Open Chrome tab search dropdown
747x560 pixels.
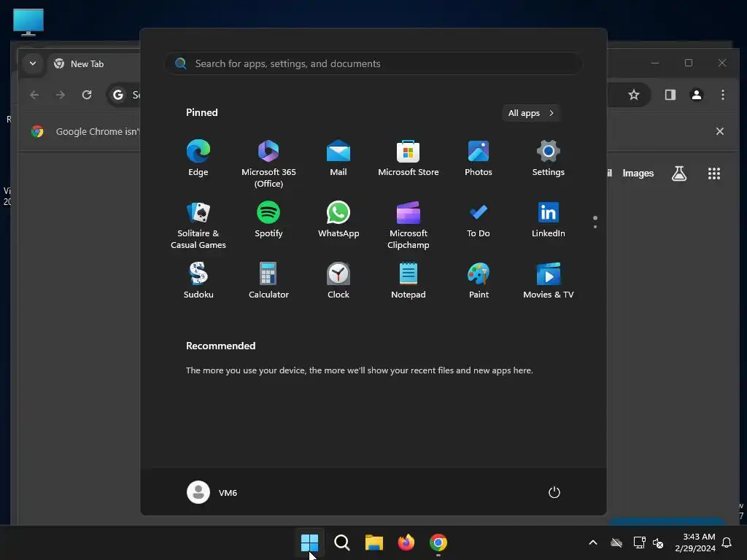pyautogui.click(x=33, y=63)
